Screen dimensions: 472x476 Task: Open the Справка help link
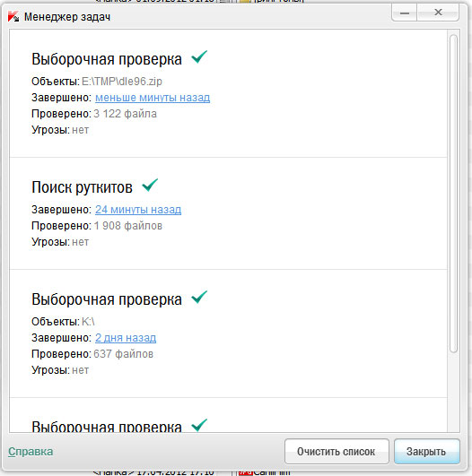tap(31, 452)
